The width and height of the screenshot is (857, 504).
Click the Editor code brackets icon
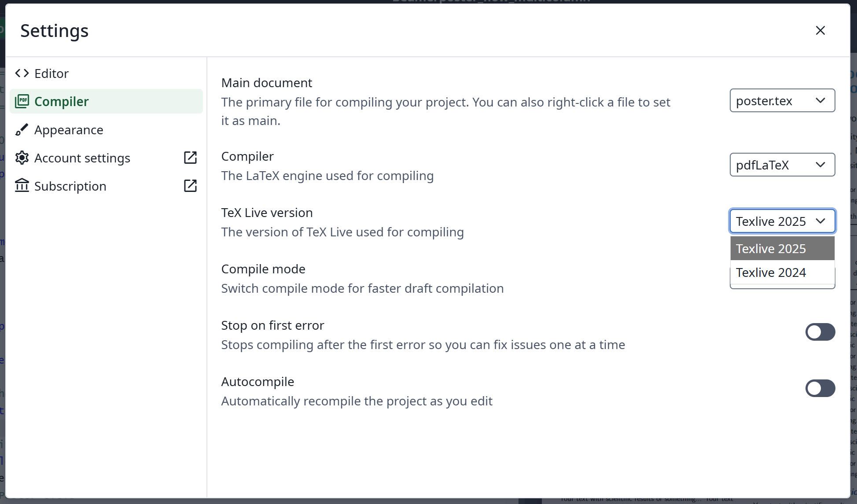22,73
